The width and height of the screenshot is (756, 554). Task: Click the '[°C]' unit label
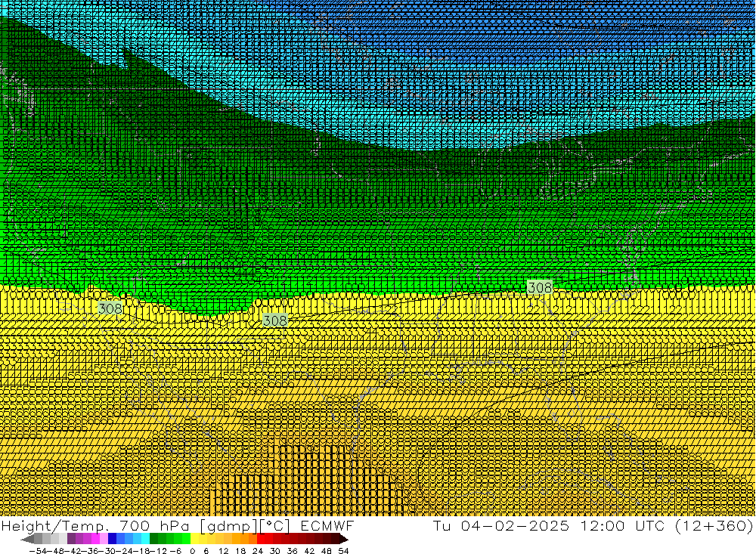[275, 526]
